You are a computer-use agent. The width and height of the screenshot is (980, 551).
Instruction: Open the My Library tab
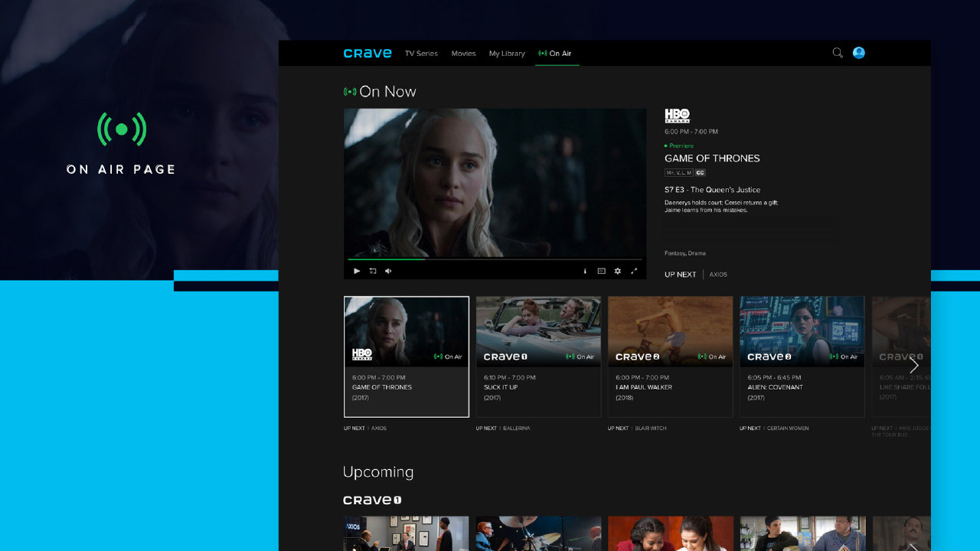point(507,54)
